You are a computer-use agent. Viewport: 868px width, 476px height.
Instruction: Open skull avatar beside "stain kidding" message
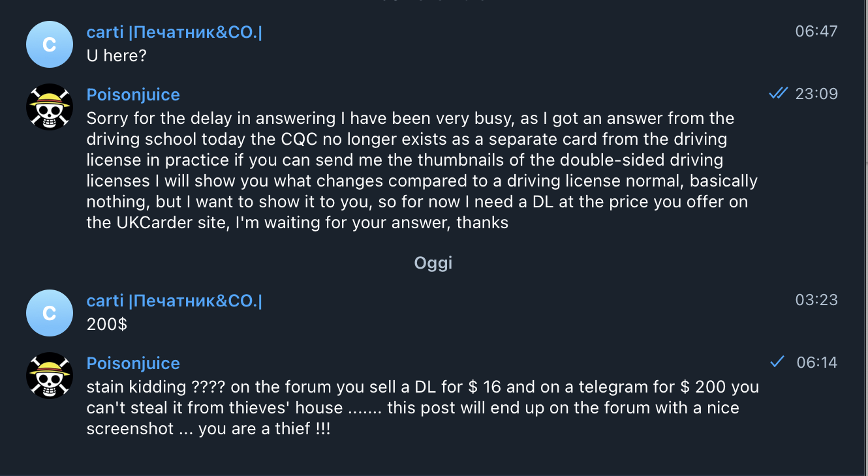(49, 376)
